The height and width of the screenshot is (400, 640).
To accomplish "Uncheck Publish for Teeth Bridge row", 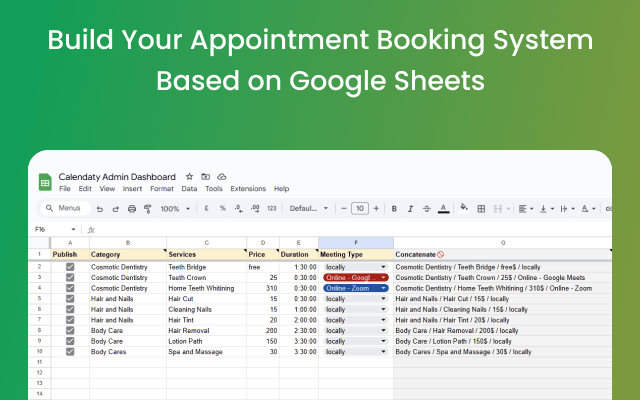I will [70, 267].
